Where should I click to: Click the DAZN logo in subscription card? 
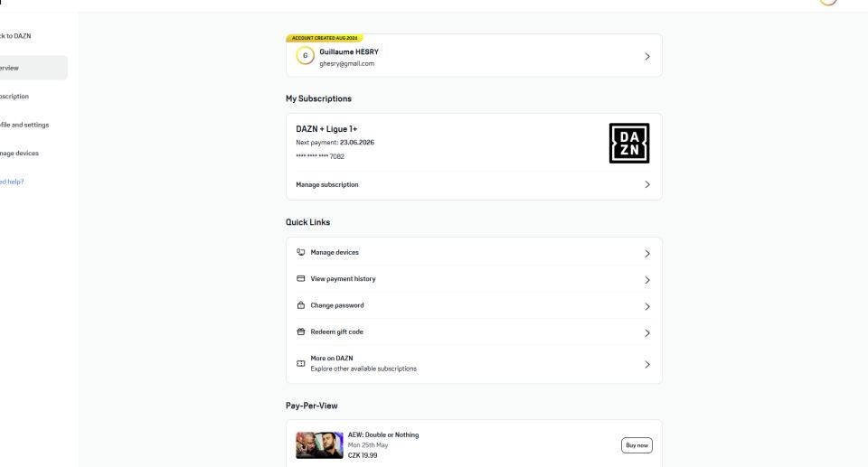(x=629, y=144)
